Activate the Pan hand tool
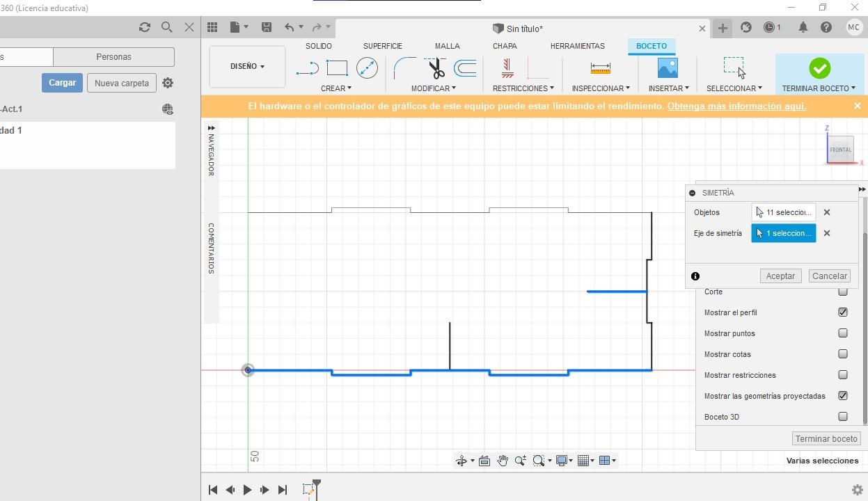 pos(503,461)
